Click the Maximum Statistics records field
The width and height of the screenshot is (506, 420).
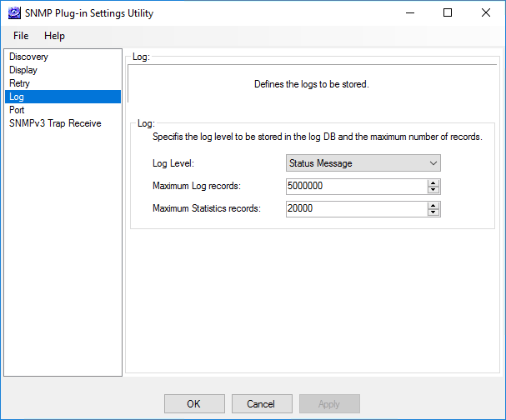(354, 209)
